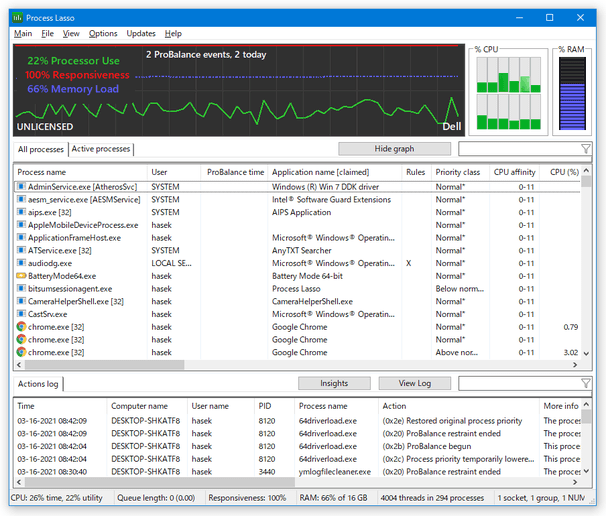The height and width of the screenshot is (516, 606).
Task: Sort by the Rules column header
Action: [416, 172]
